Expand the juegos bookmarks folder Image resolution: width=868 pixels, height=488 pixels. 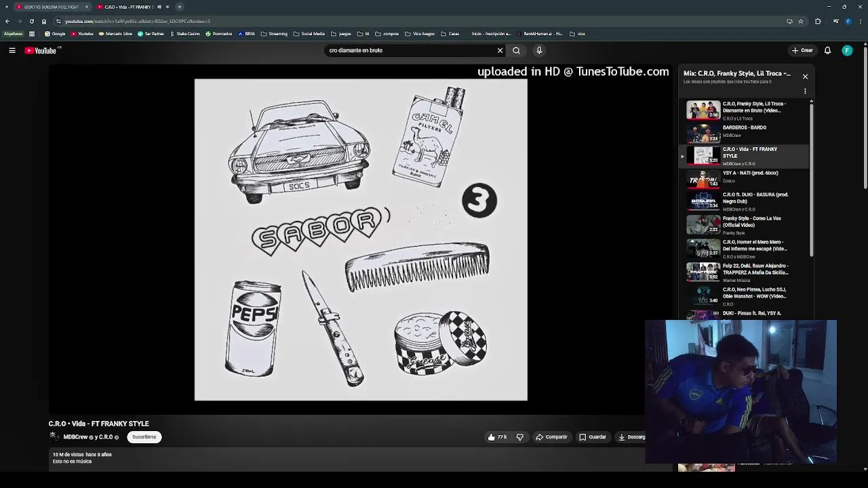[341, 34]
